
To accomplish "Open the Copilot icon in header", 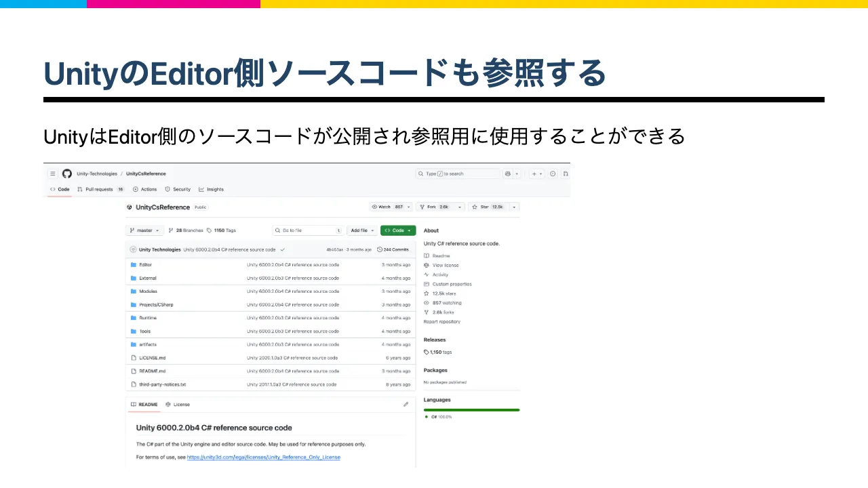I will [507, 174].
